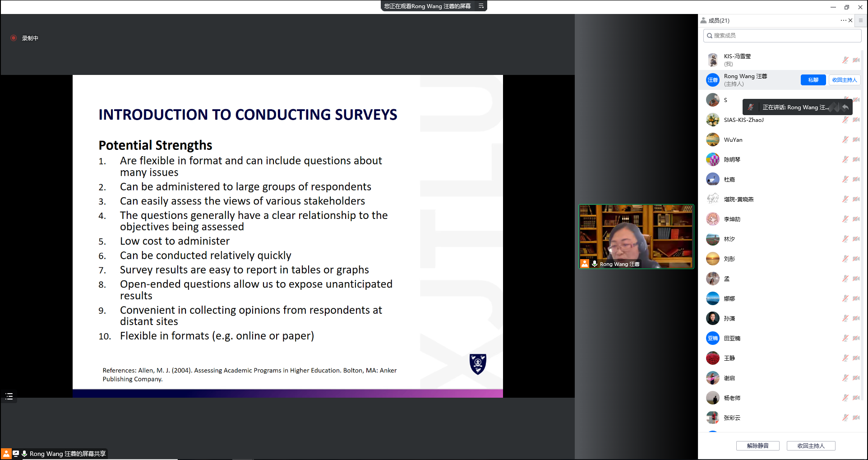868x460 pixels.
Task: Click the muted mic icon in the speaking tooltip
Action: click(751, 107)
